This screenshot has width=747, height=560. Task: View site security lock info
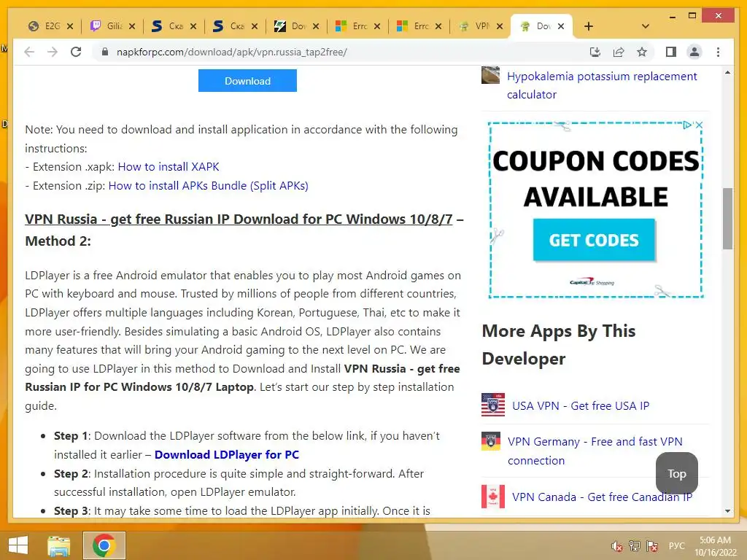105,52
